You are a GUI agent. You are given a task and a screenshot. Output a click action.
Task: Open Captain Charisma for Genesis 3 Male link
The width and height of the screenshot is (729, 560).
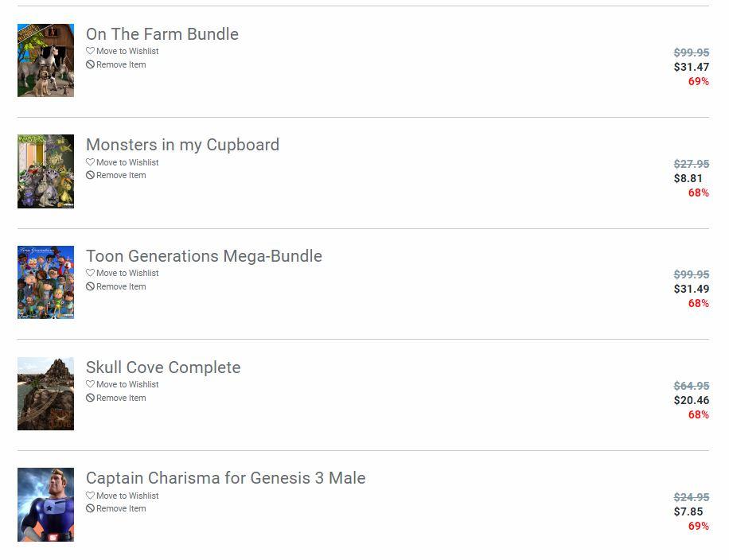[226, 478]
